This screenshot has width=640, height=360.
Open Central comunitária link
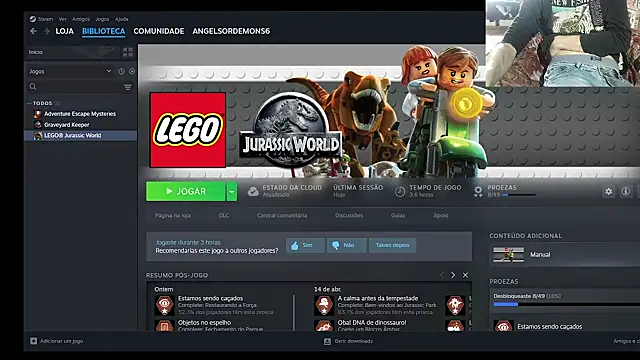click(282, 216)
